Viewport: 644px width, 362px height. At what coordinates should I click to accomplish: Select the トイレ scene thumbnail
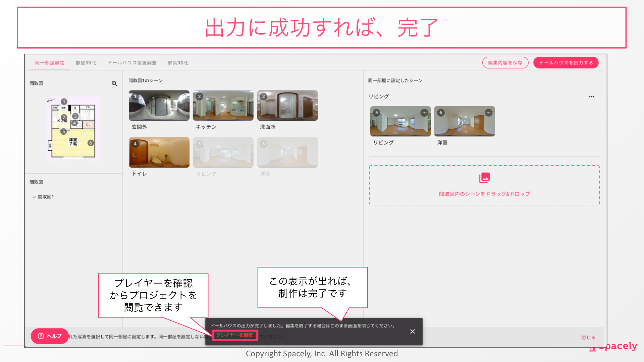(159, 152)
